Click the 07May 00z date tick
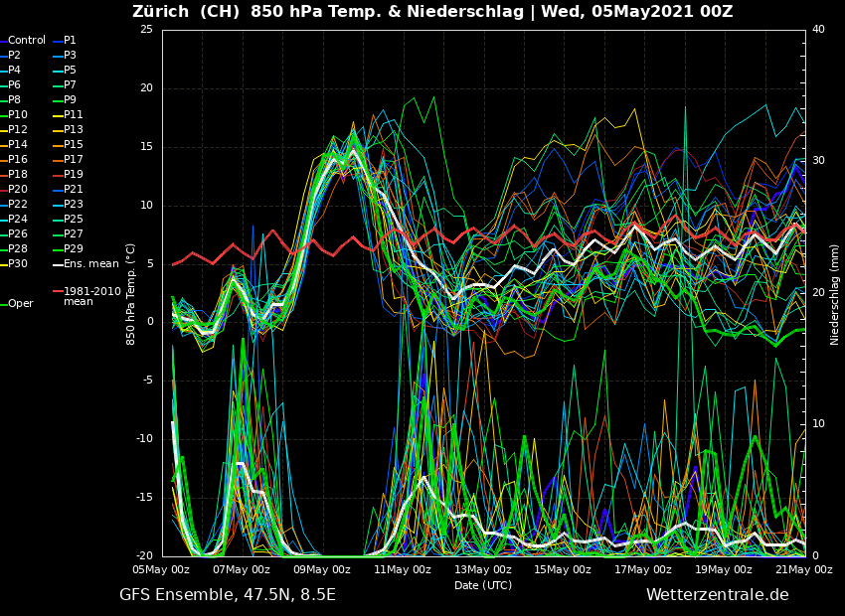This screenshot has width=845, height=616. (x=242, y=569)
